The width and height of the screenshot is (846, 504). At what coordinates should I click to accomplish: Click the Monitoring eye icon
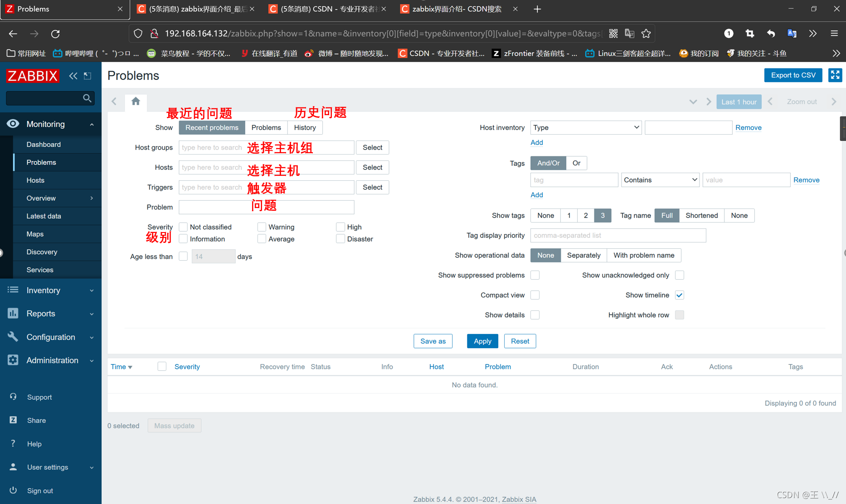13,124
